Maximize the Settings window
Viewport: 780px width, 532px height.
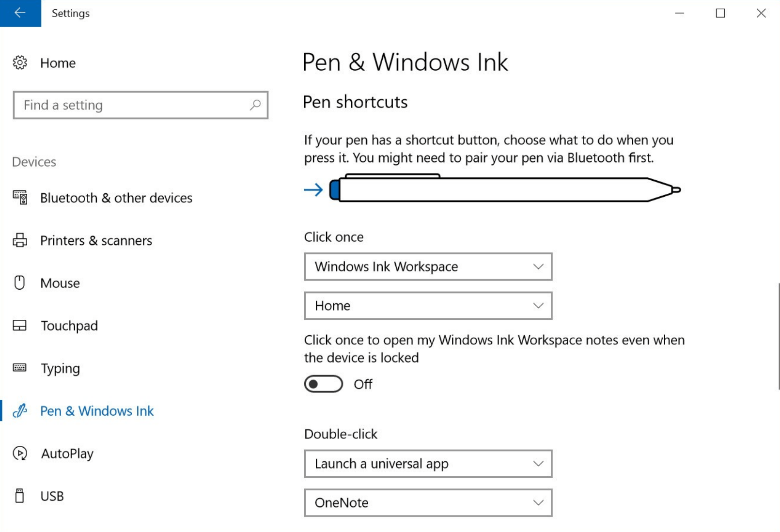(720, 13)
